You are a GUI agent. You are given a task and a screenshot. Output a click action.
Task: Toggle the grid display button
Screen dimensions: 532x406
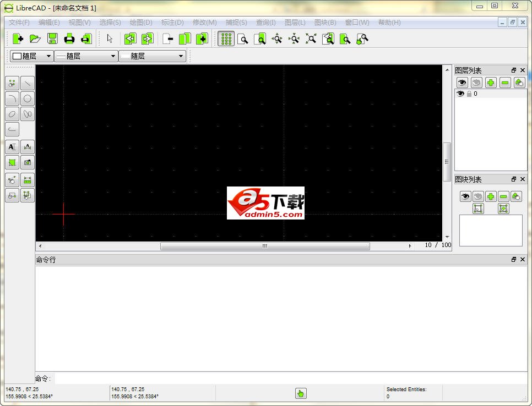click(x=226, y=39)
